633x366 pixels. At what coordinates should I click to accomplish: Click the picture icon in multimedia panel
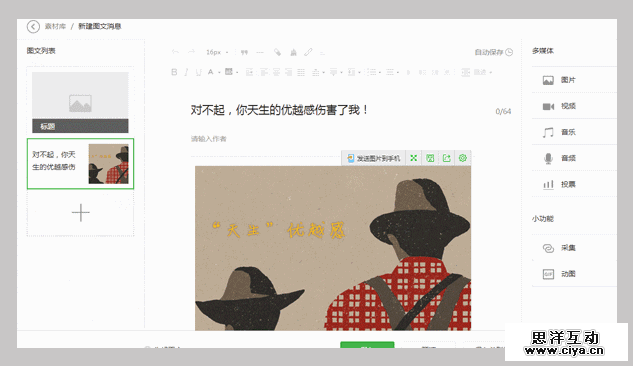548,80
